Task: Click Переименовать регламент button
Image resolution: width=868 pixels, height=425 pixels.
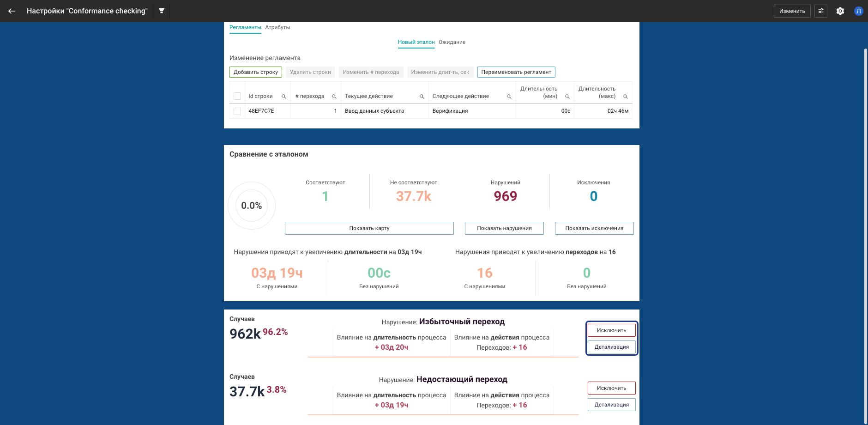Action: tap(516, 72)
